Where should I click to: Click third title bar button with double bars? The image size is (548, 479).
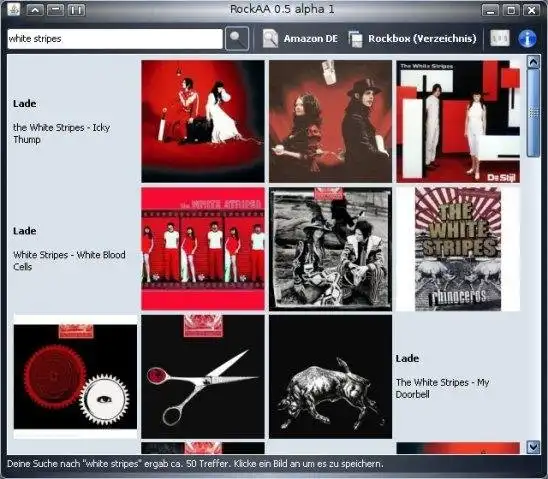coord(76,10)
